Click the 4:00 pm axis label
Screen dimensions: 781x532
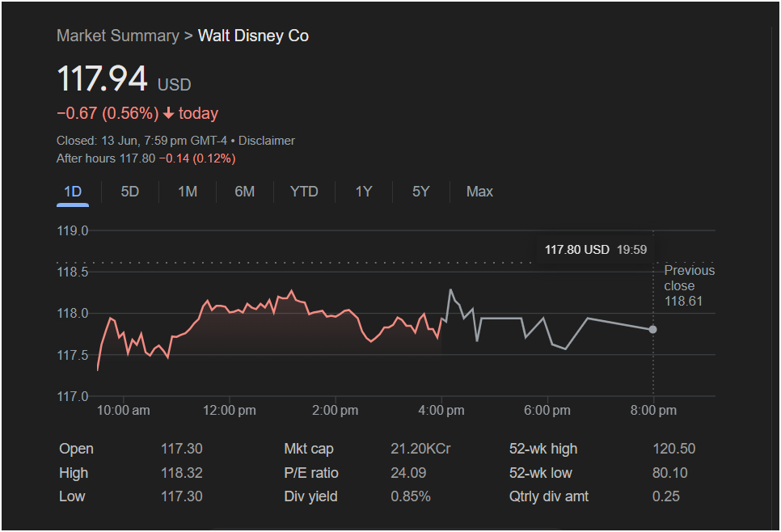(x=441, y=411)
